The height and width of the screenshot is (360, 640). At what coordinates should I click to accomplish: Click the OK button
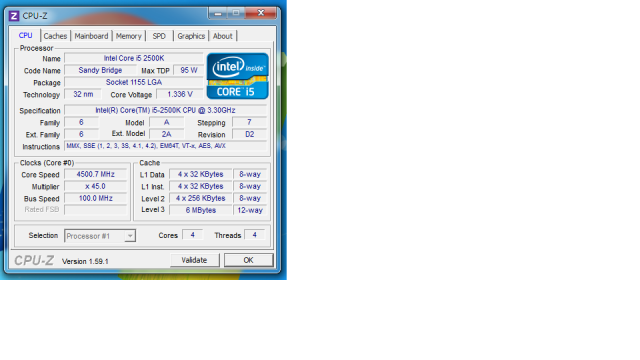tap(249, 260)
